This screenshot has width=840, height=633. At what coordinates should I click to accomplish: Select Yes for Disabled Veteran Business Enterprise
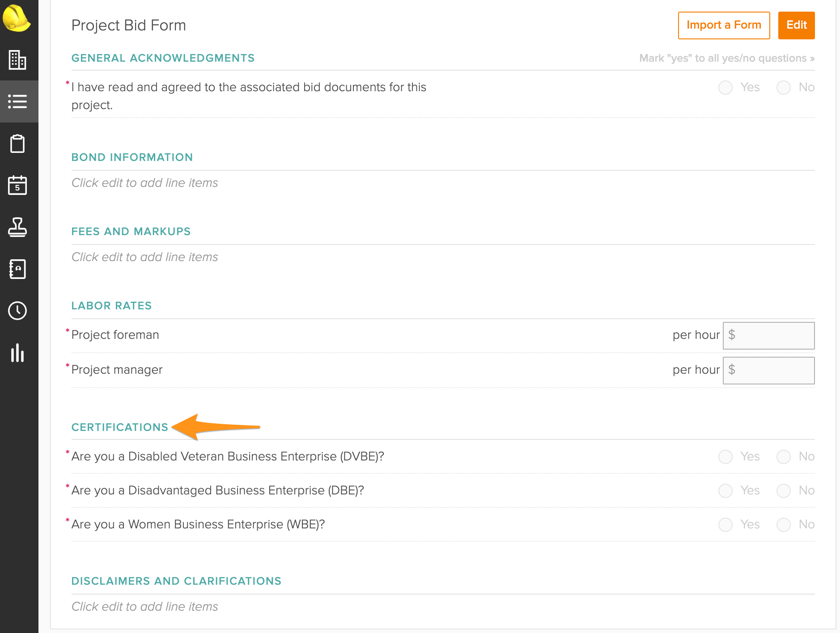click(x=725, y=457)
